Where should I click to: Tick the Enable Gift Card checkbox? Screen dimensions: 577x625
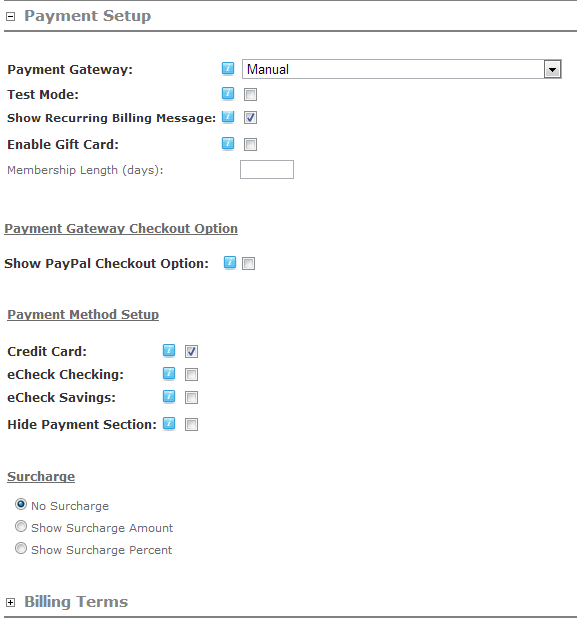[x=251, y=144]
